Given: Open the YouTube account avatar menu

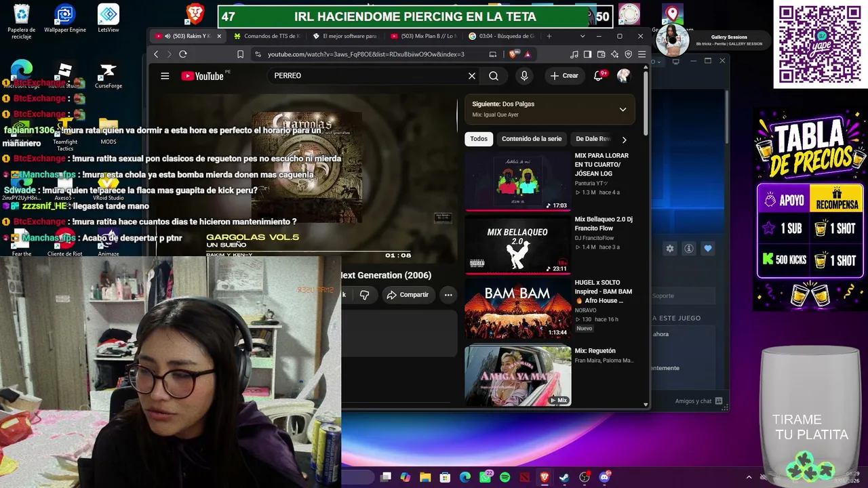Looking at the screenshot, I should tap(624, 76).
